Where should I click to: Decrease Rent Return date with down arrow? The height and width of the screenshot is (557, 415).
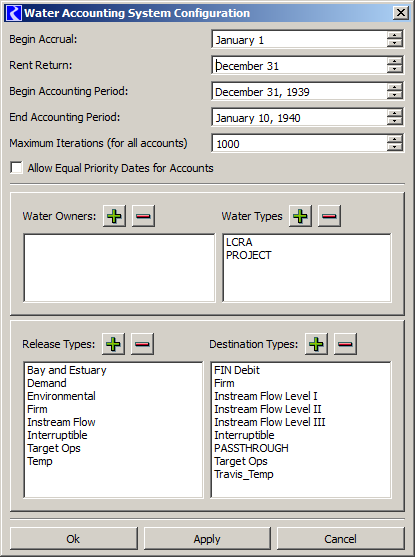(x=394, y=69)
